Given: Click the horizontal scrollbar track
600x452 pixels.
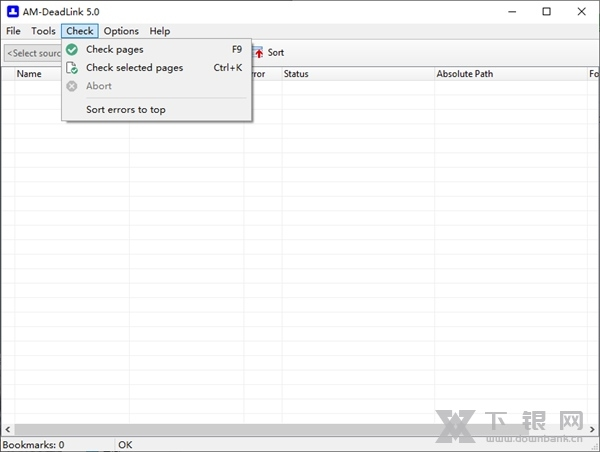Looking at the screenshot, I should [x=300, y=431].
